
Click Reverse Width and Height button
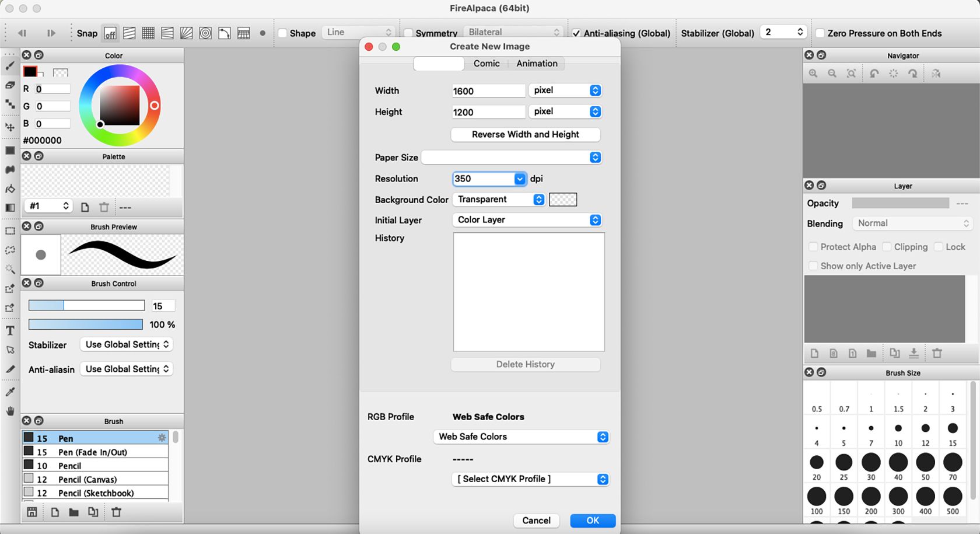(525, 135)
